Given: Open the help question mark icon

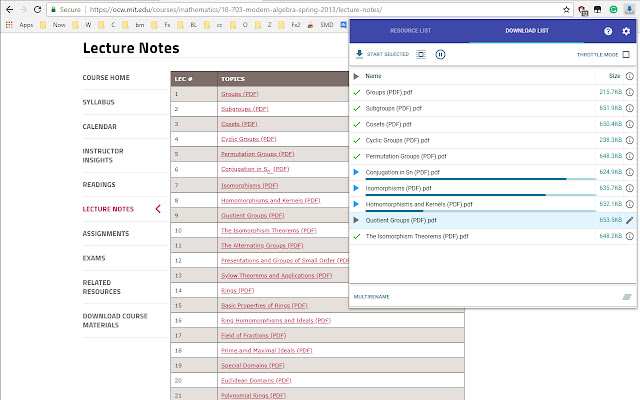Looking at the screenshot, I should [607, 32].
